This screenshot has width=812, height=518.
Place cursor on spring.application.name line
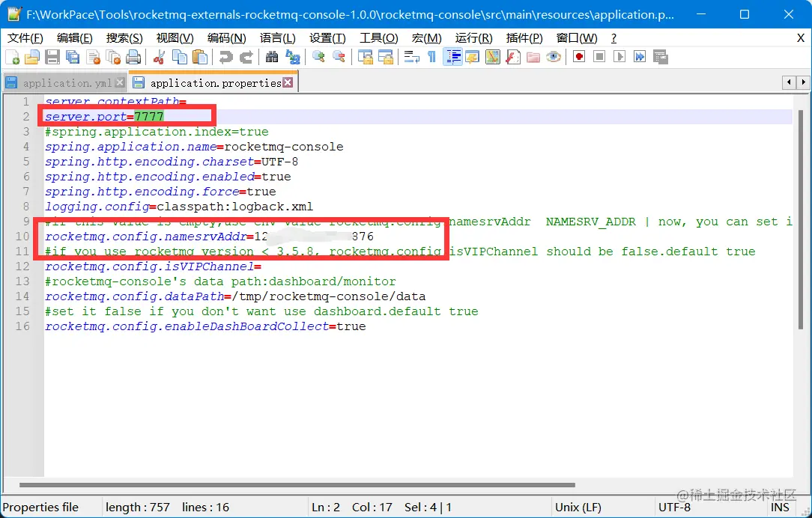tap(194, 147)
